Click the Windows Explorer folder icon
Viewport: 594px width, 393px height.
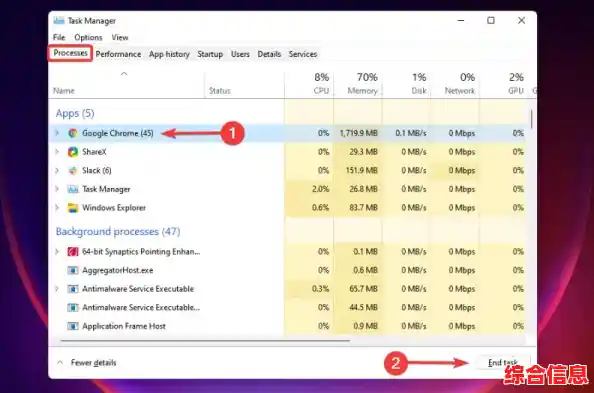click(x=73, y=208)
